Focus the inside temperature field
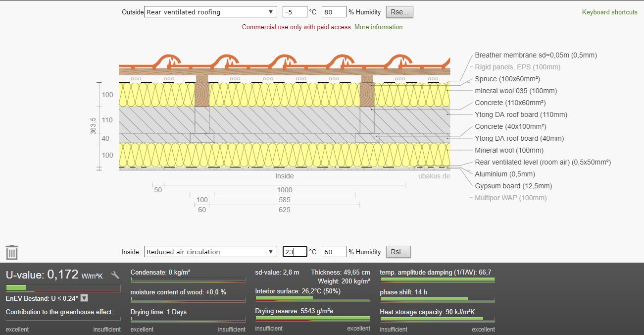The height and width of the screenshot is (335, 644). pyautogui.click(x=295, y=252)
